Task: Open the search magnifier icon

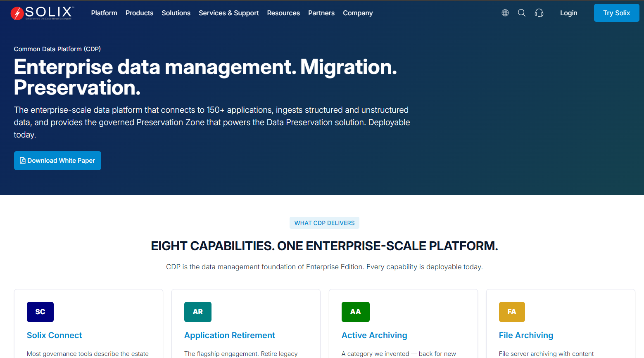Action: [x=522, y=13]
